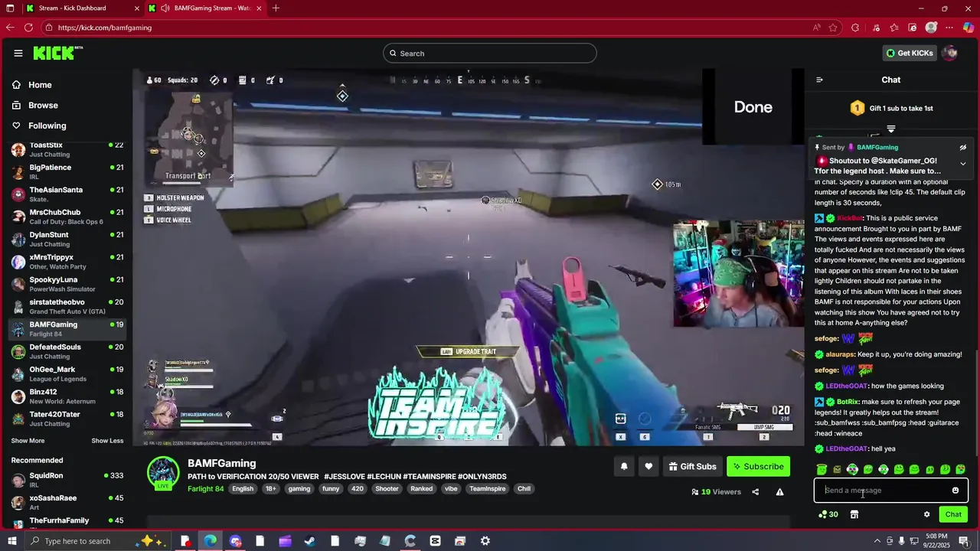Open your profile avatar menu on Kick
The image size is (980, 551).
pyautogui.click(x=949, y=53)
